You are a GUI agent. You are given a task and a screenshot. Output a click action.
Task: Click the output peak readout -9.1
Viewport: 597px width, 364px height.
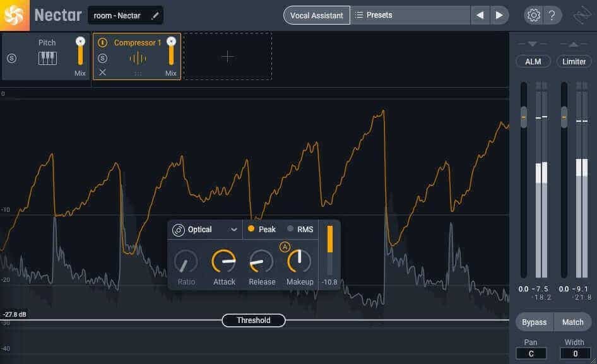point(580,289)
